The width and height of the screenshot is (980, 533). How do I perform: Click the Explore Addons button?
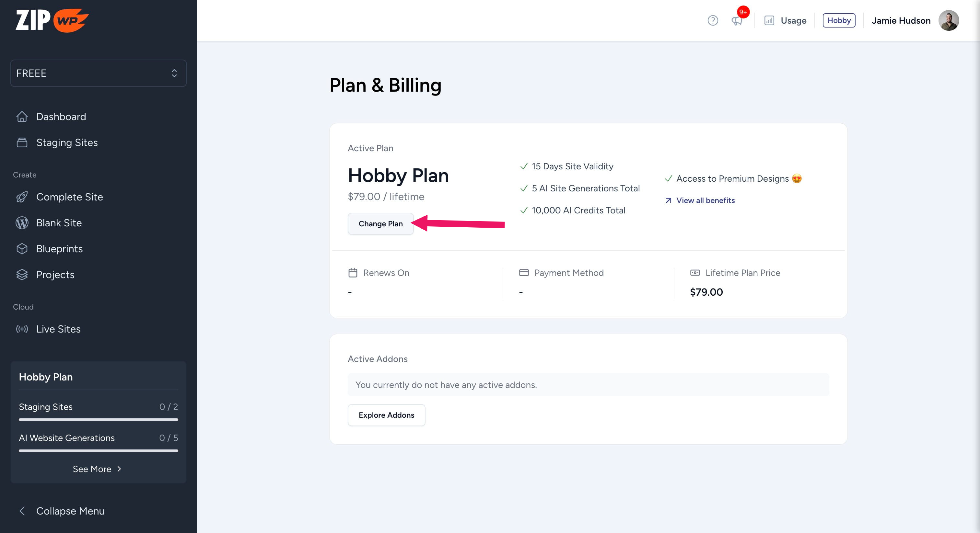click(386, 415)
